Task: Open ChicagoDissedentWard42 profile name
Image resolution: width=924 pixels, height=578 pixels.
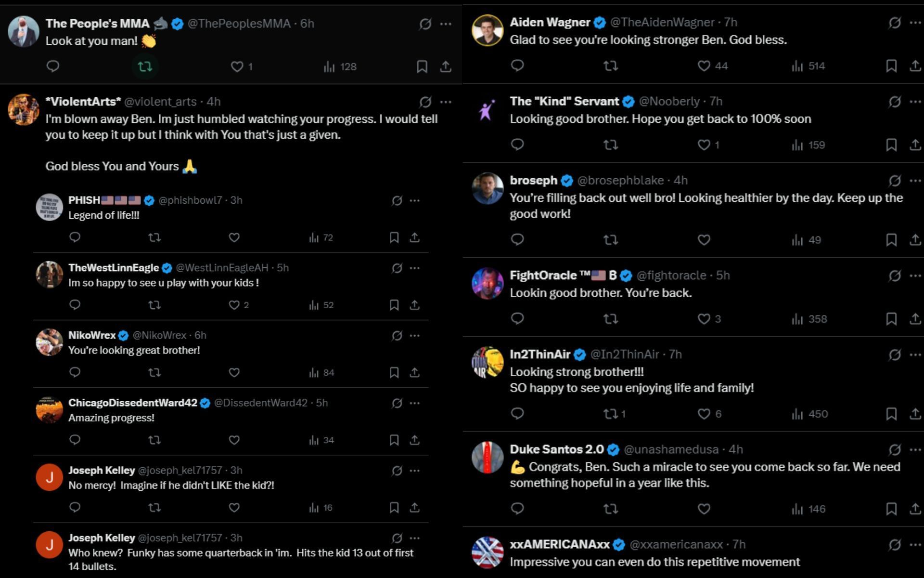Action: click(133, 403)
